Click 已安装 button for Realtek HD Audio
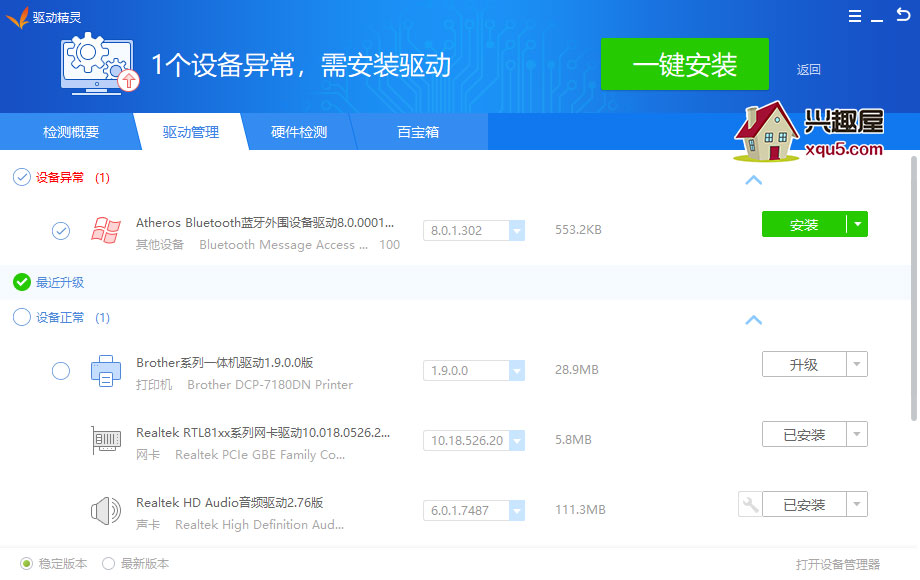The width and height of the screenshot is (920, 580). [x=804, y=504]
